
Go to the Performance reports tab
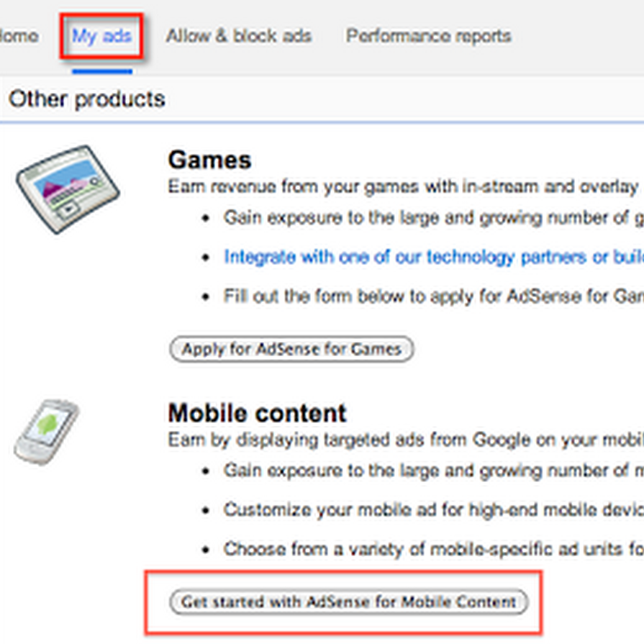click(x=428, y=36)
